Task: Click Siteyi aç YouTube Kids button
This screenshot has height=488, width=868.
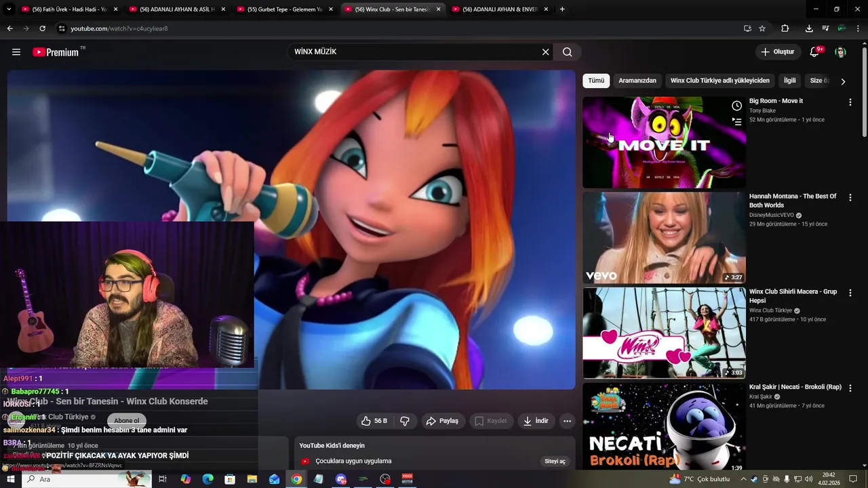Action: 555,462
